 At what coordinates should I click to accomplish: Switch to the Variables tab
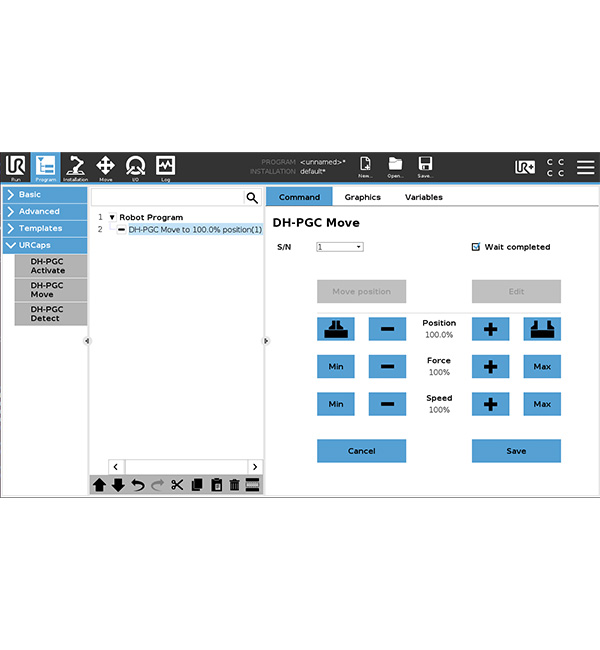(424, 197)
